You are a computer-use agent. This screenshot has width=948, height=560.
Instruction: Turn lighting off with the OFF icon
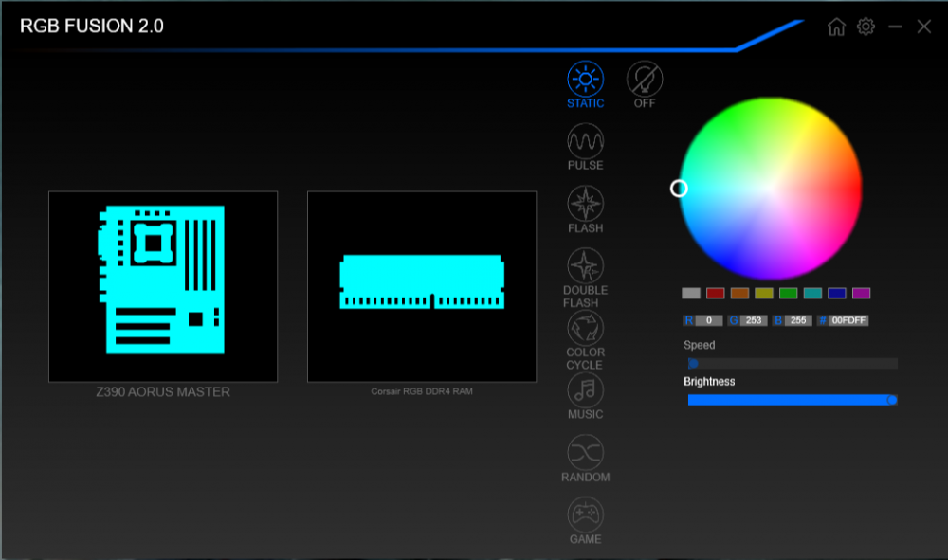[645, 80]
